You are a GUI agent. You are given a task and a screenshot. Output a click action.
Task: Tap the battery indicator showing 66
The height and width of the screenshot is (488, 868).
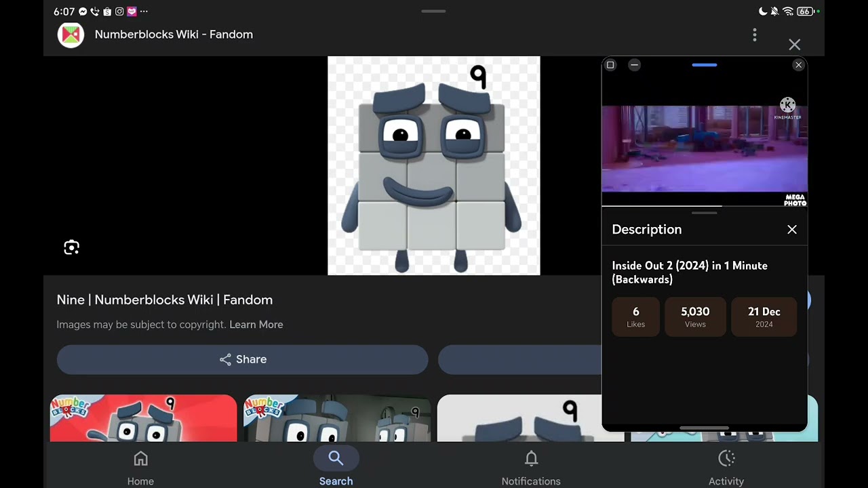click(x=806, y=12)
